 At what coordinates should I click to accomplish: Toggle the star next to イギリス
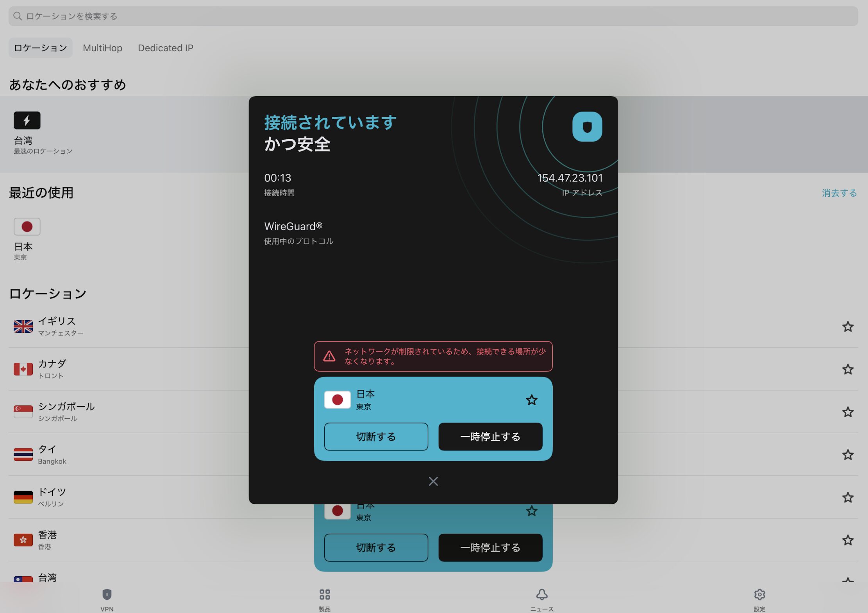click(x=848, y=326)
